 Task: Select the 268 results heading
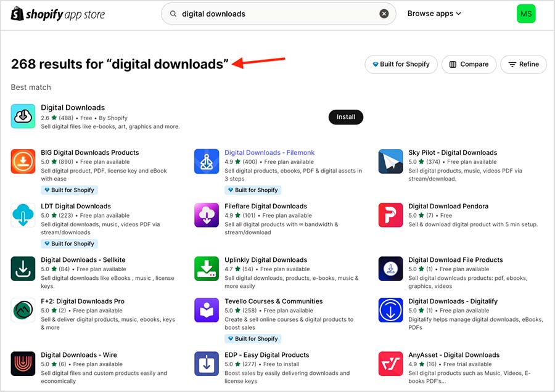(x=120, y=64)
